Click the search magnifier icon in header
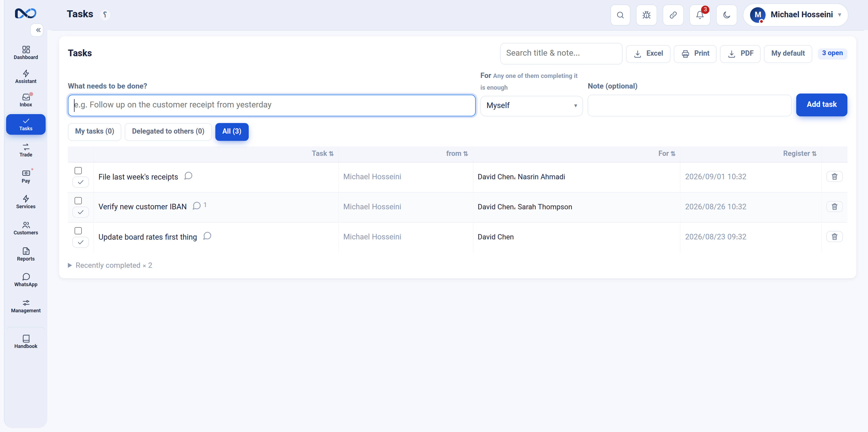 [x=620, y=15]
